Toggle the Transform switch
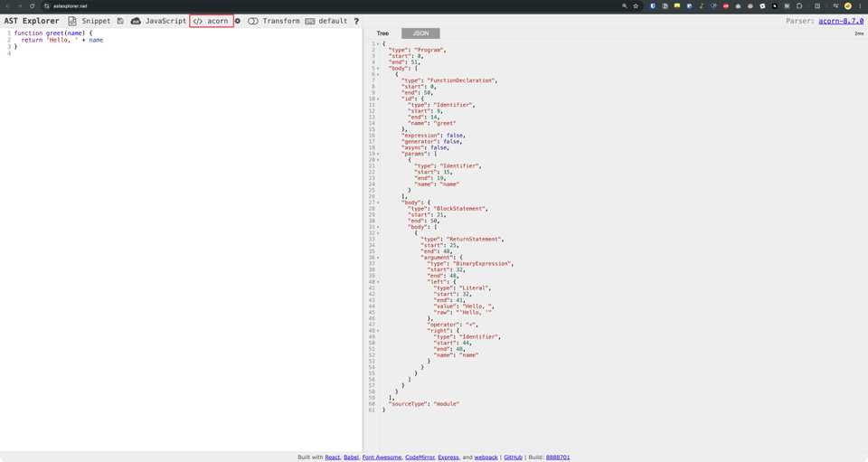The image size is (868, 462). [253, 21]
